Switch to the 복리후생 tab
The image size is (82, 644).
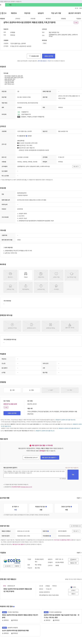point(48,19)
